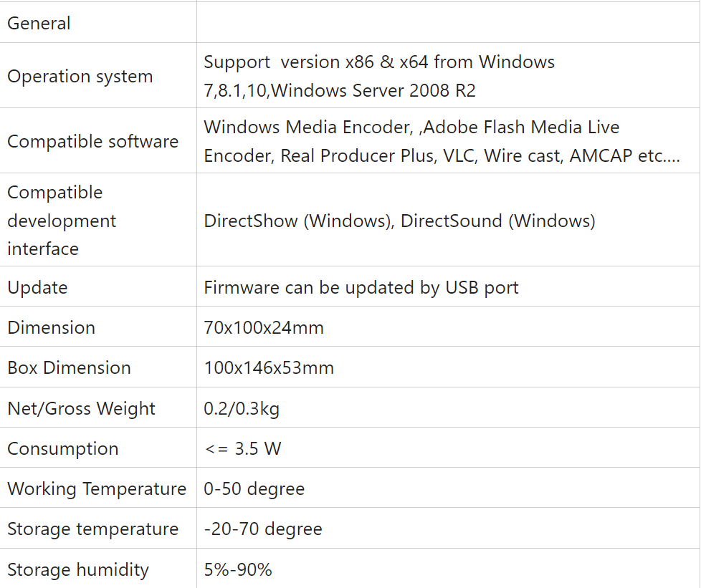Click the Windows Media Encoder text line
Screen dimensions: 701x588
(x=411, y=127)
